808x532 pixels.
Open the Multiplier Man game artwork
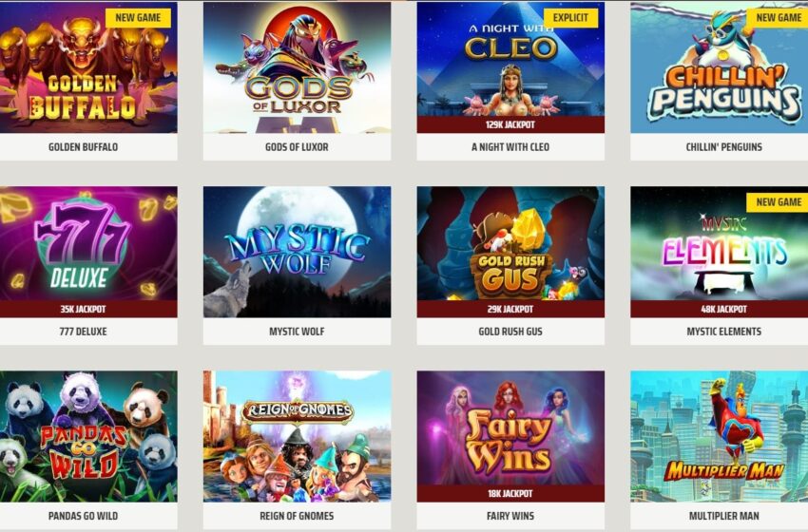click(720, 436)
